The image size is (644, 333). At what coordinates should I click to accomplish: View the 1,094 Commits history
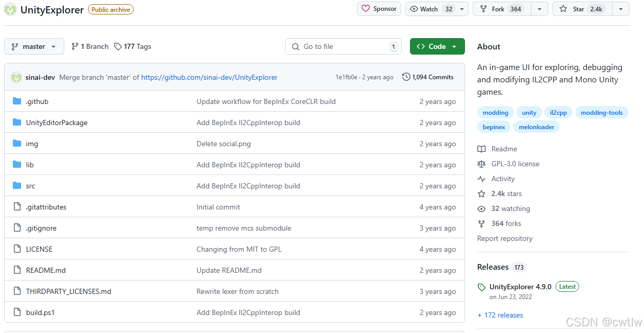tap(428, 77)
